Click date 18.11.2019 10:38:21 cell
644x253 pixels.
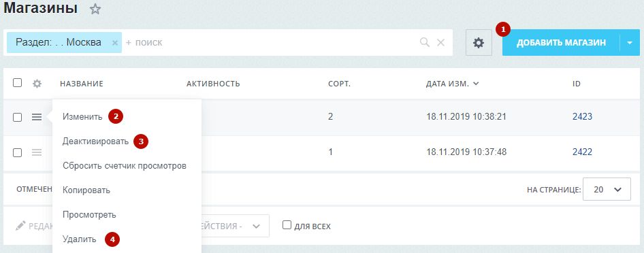[x=466, y=117]
